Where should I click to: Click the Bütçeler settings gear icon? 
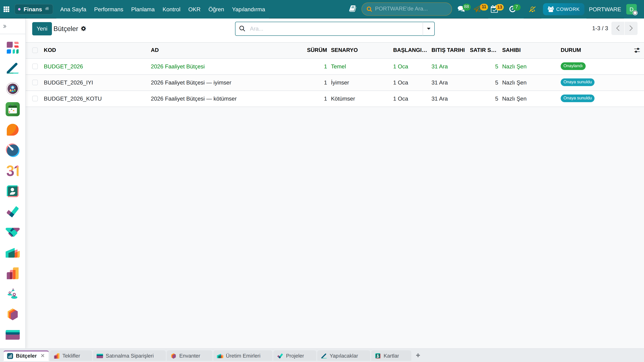[x=84, y=29]
